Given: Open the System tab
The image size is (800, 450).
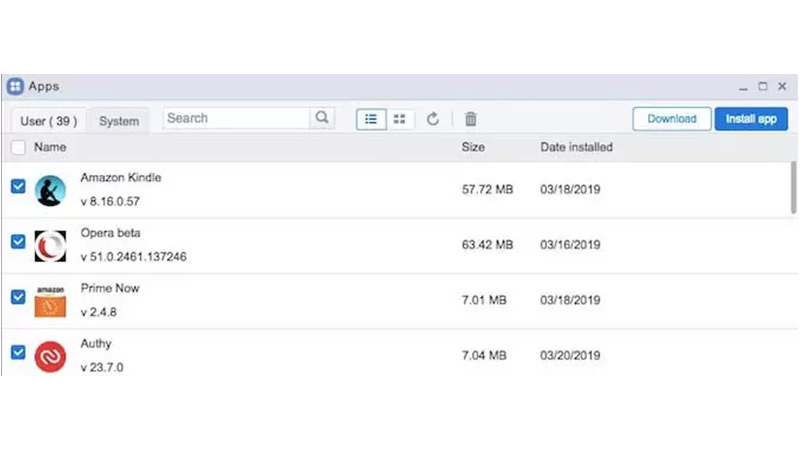Looking at the screenshot, I should point(119,121).
